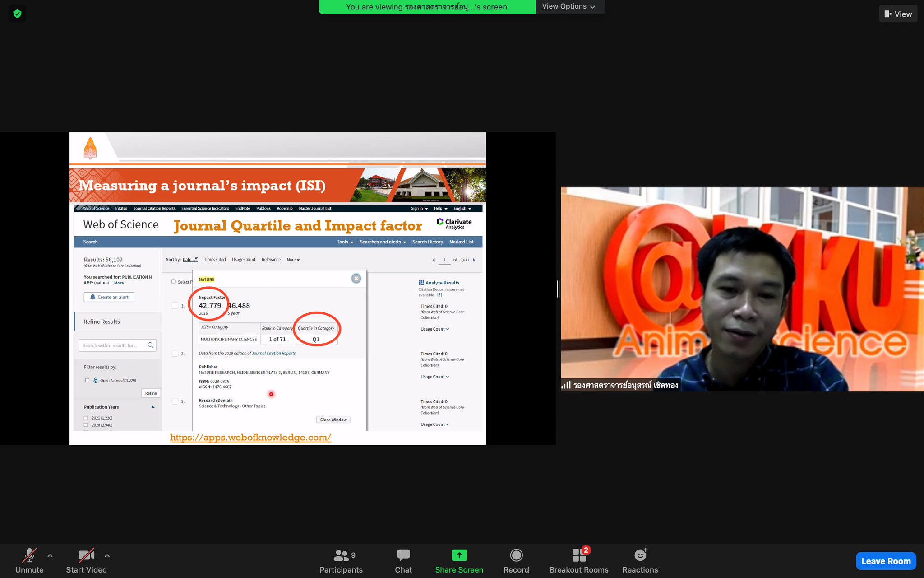Click the Record button

(516, 555)
